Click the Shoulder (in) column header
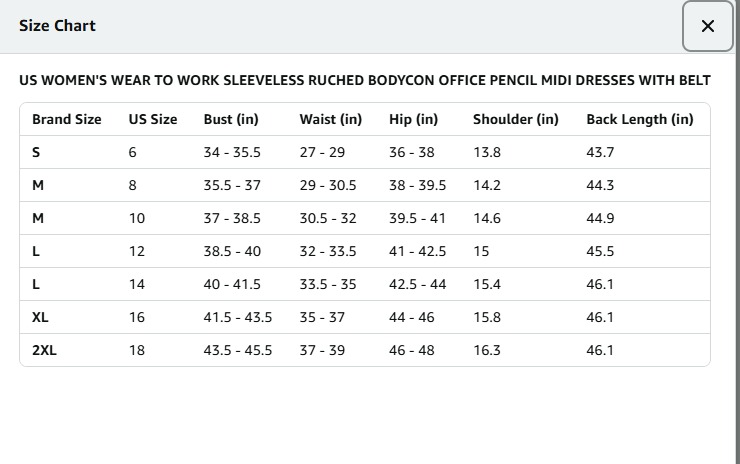Viewport: 740px width, 464px height. tap(515, 119)
